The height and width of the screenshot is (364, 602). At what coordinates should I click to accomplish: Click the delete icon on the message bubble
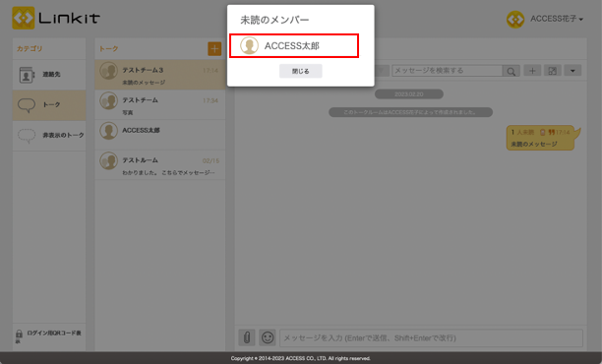point(543,132)
